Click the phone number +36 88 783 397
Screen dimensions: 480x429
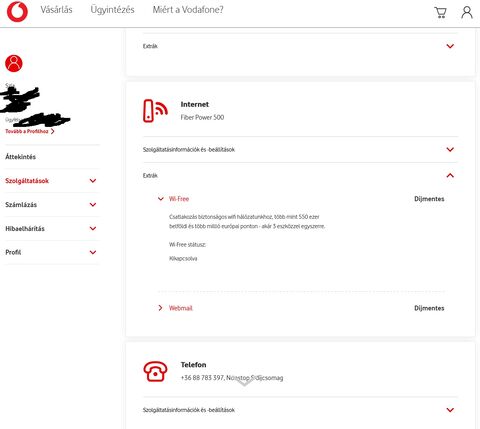coord(202,378)
